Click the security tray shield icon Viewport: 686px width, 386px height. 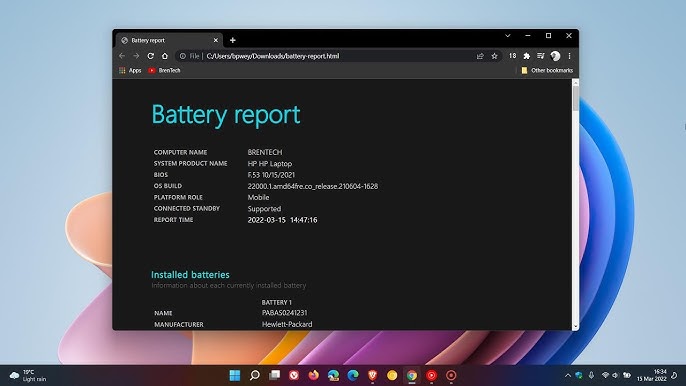pos(579,375)
